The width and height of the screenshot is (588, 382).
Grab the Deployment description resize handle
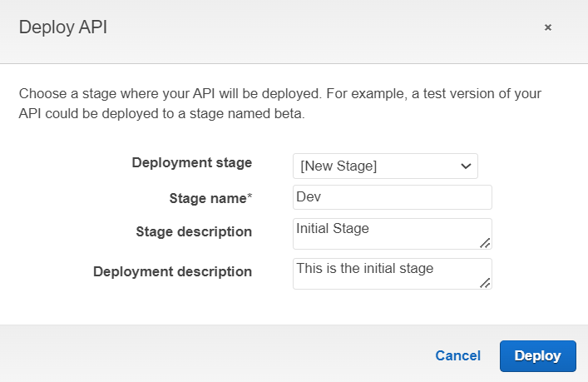point(485,282)
